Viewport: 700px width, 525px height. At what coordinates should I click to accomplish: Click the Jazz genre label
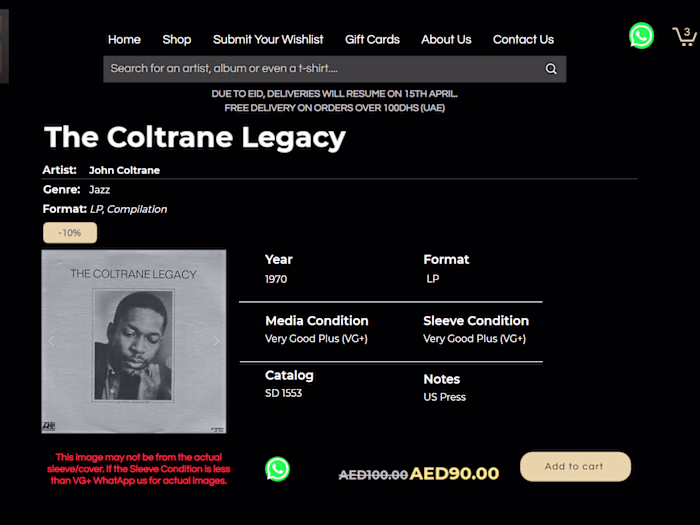(x=99, y=189)
